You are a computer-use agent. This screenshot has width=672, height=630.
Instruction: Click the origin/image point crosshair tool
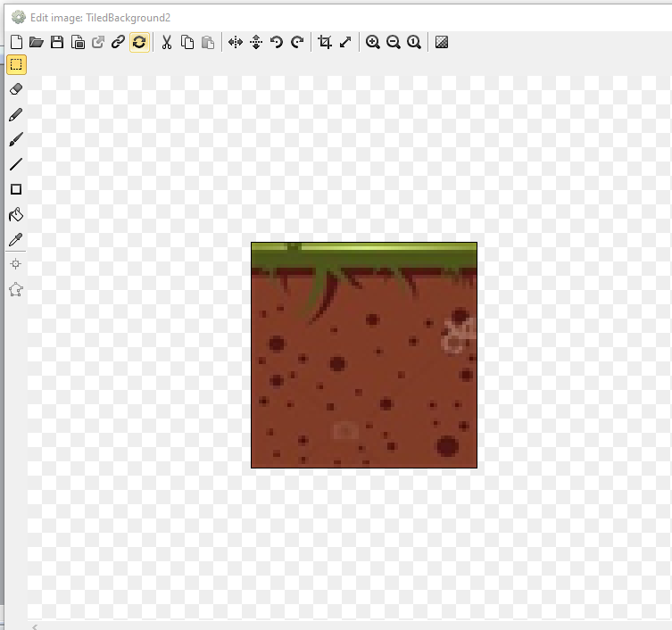click(16, 264)
